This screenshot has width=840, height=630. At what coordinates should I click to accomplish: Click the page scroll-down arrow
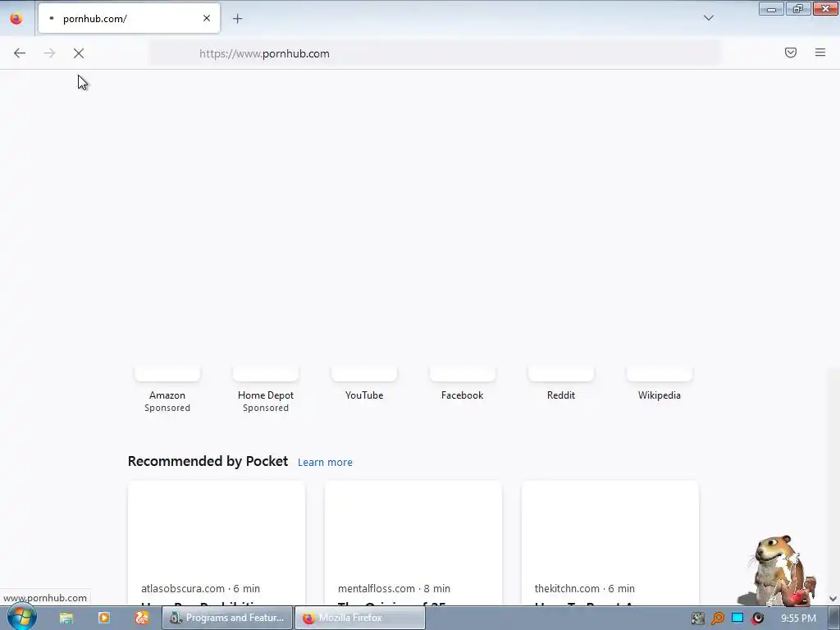pyautogui.click(x=833, y=598)
